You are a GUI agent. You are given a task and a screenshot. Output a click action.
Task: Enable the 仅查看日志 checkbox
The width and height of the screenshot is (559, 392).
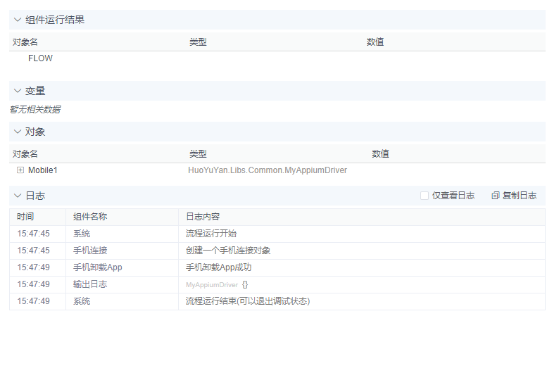[x=425, y=196]
